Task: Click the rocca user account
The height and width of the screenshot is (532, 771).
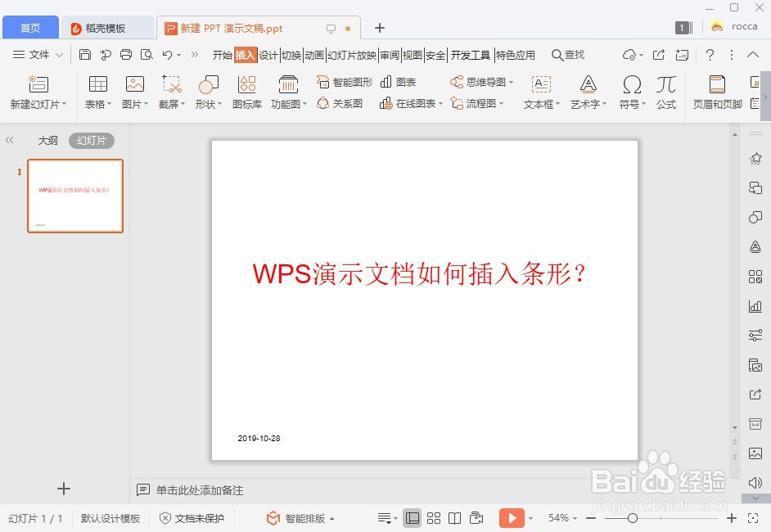Action: (x=735, y=26)
